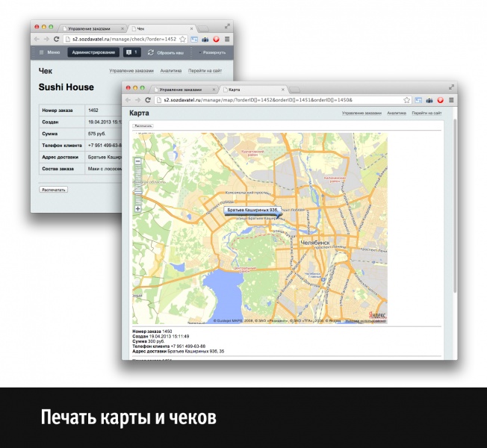
Task: Toggle fullscreen arrows in the Карта window
Action: coord(452,87)
